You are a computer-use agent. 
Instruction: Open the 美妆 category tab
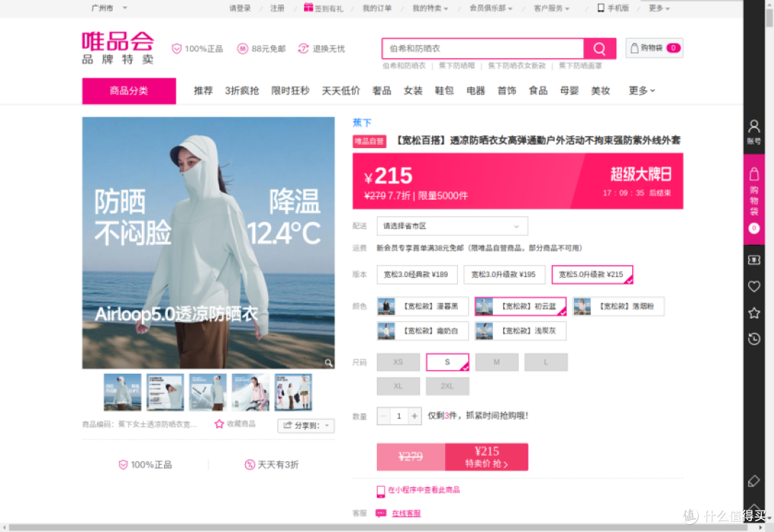point(601,90)
